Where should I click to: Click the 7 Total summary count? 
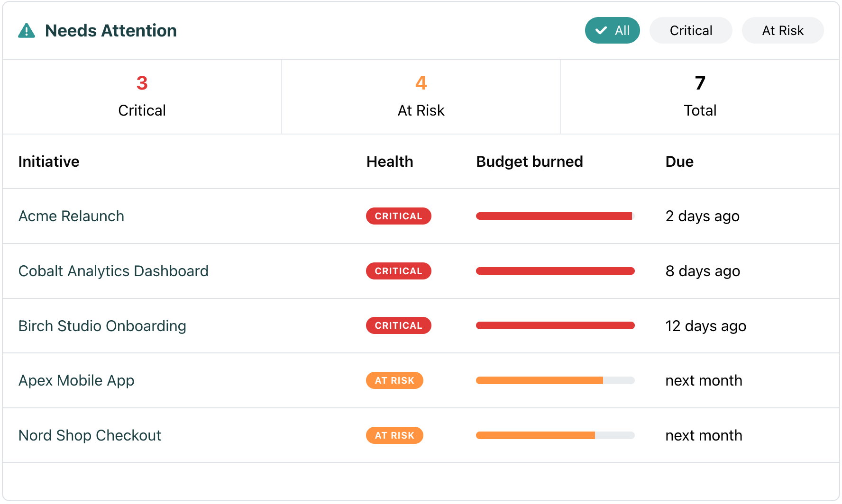click(700, 97)
